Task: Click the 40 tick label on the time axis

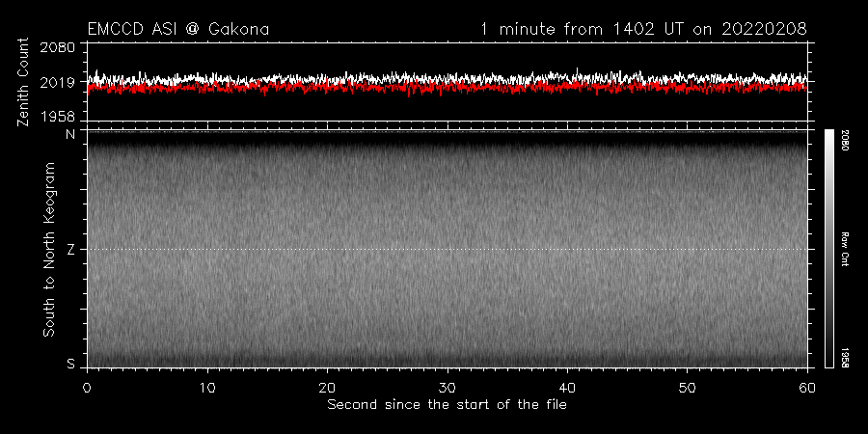Action: [567, 387]
